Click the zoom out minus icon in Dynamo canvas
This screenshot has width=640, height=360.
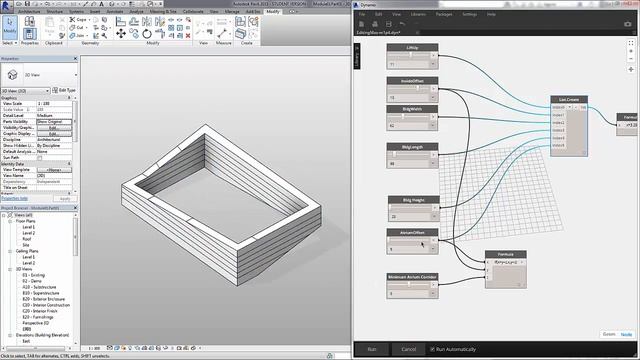(x=631, y=59)
